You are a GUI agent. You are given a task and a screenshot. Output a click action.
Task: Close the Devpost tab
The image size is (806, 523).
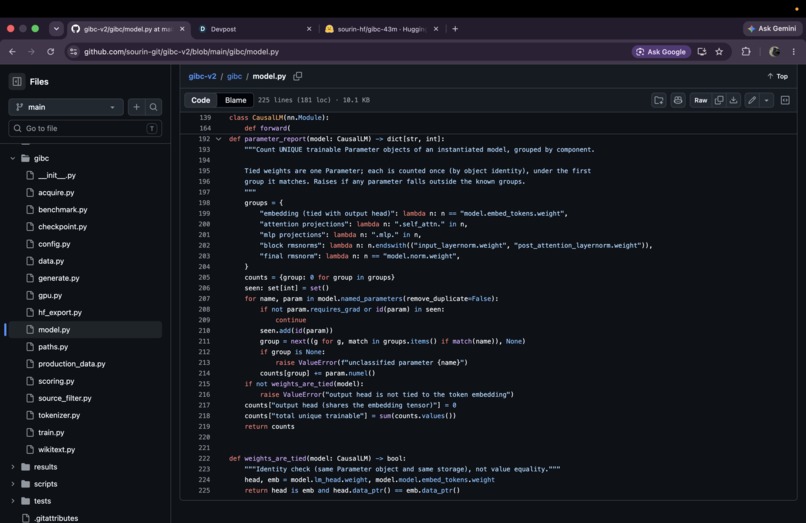coord(309,29)
